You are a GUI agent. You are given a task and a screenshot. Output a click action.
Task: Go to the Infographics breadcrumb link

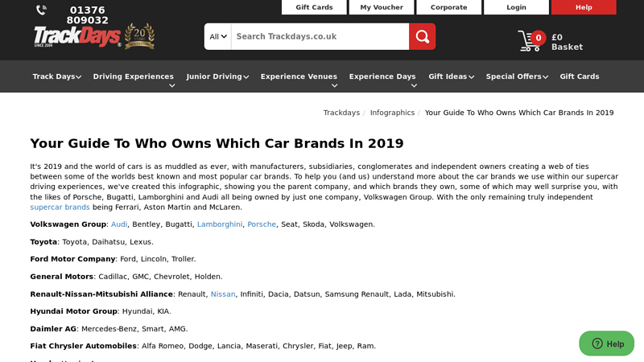pos(392,113)
